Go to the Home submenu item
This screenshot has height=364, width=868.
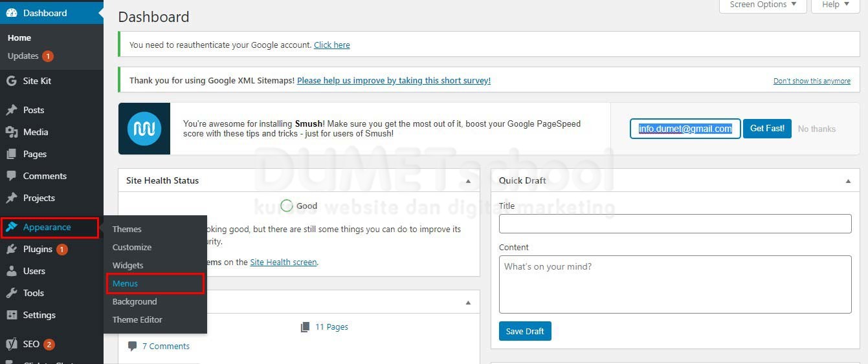coord(19,38)
